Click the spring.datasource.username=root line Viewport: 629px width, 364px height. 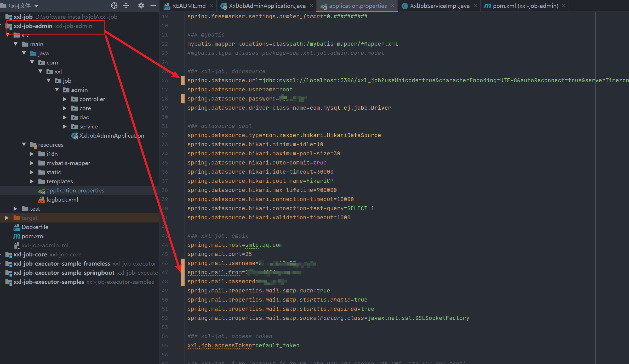point(240,90)
